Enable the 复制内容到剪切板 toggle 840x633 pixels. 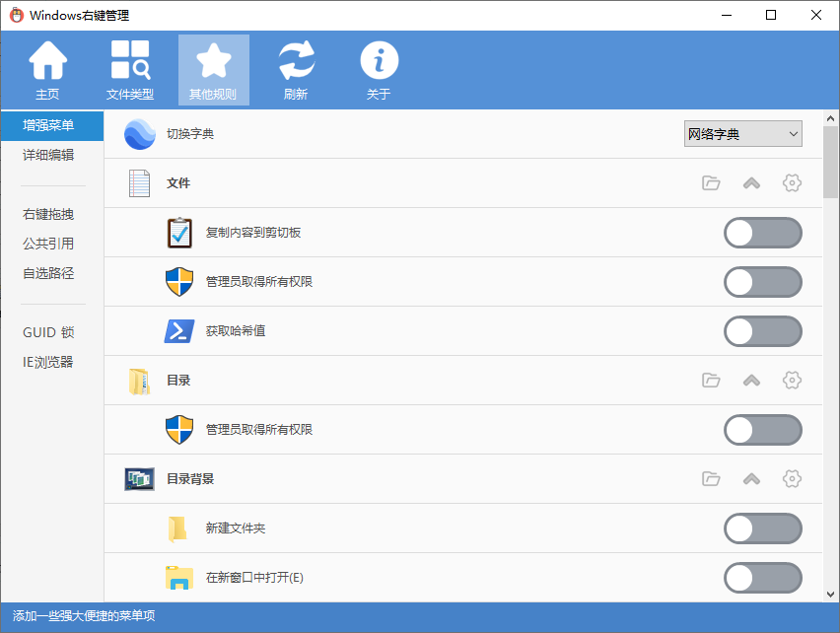click(762, 233)
